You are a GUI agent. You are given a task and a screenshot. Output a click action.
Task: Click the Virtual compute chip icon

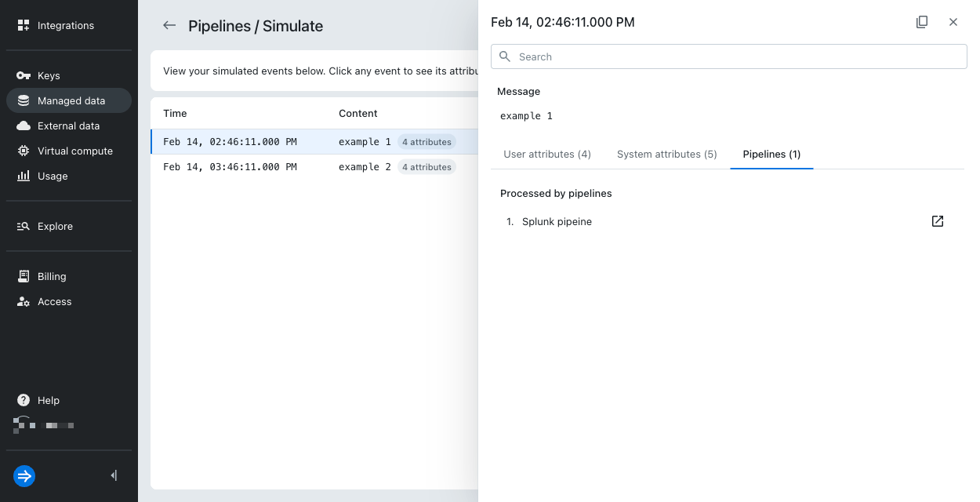[24, 151]
